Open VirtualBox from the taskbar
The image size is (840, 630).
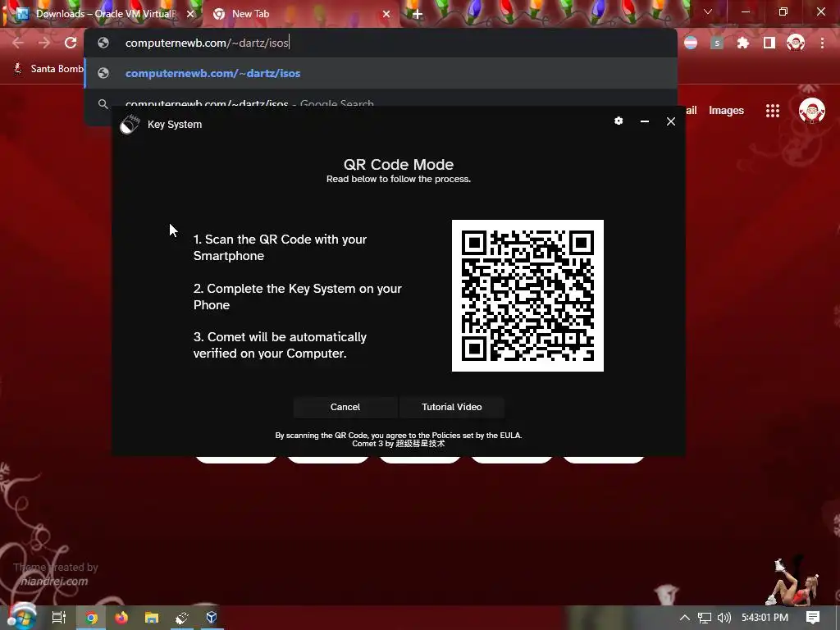click(x=212, y=618)
